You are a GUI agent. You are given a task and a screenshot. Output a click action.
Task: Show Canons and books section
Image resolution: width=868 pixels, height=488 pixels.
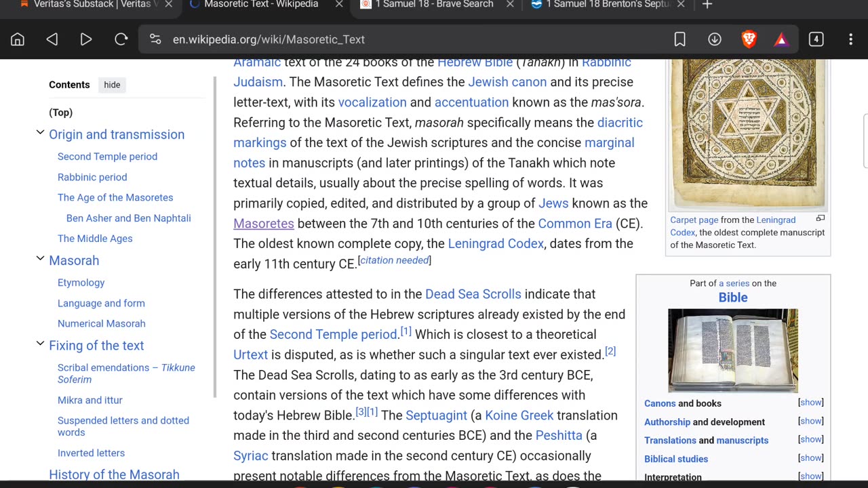pos(810,403)
